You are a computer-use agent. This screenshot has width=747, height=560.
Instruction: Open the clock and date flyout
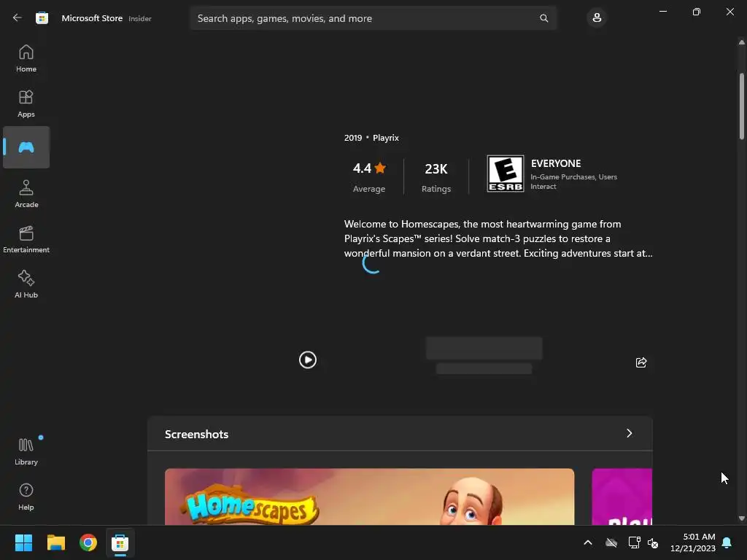click(693, 542)
